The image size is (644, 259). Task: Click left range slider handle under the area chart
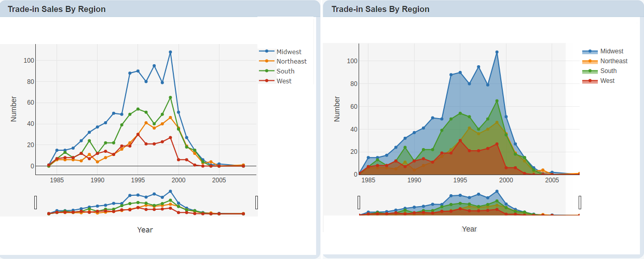[x=359, y=203]
